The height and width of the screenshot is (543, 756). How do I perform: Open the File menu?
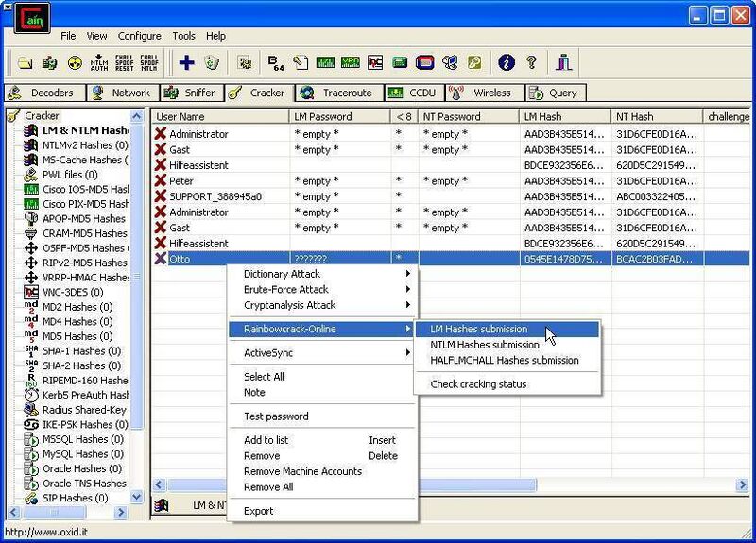pos(68,36)
